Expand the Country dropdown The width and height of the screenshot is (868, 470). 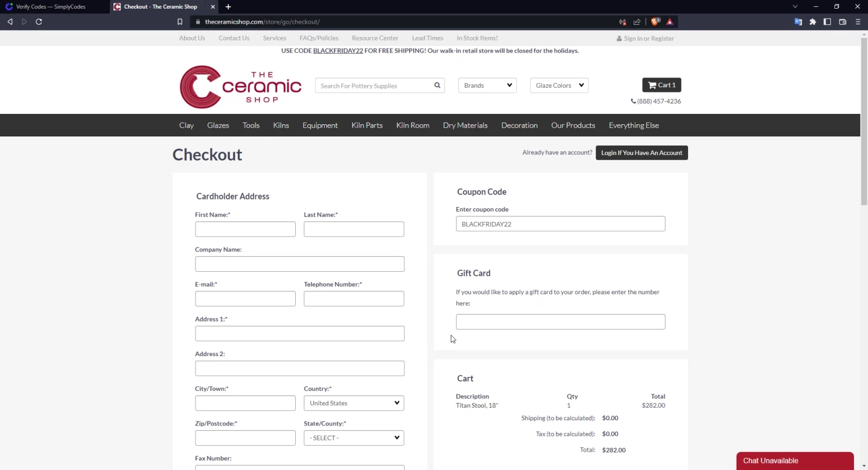354,403
